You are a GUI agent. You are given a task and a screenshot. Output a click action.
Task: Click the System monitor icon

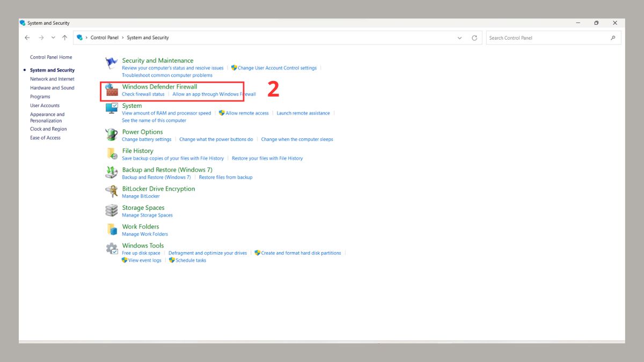[x=112, y=109]
